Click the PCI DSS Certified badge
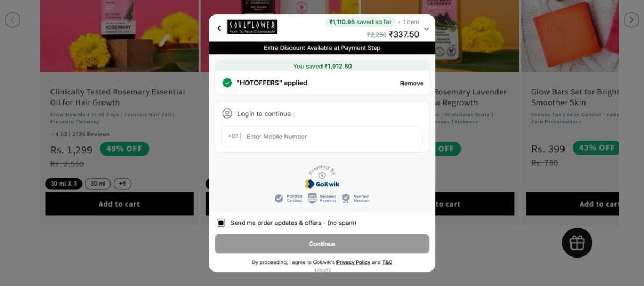Viewport: 644px width, 286px height. click(x=289, y=199)
